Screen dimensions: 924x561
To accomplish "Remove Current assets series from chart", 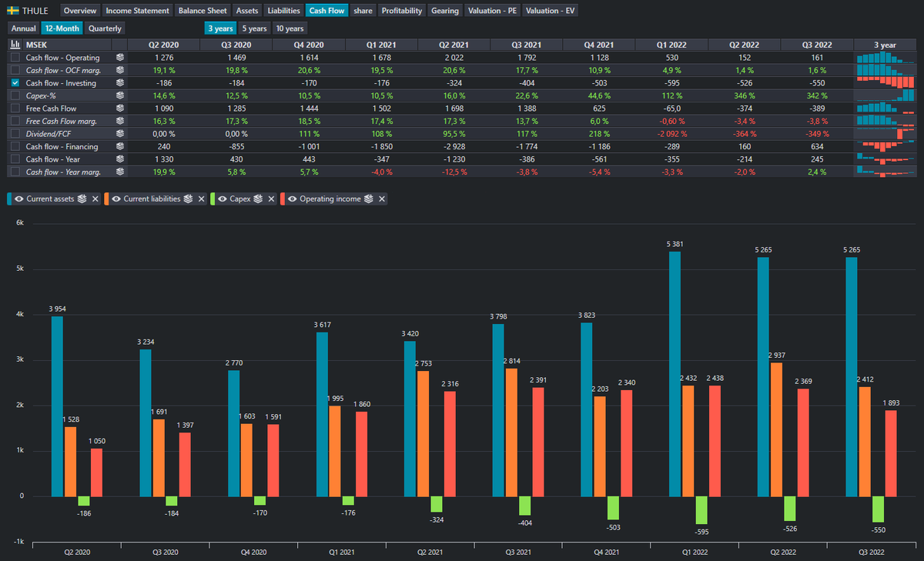I will 95,199.
